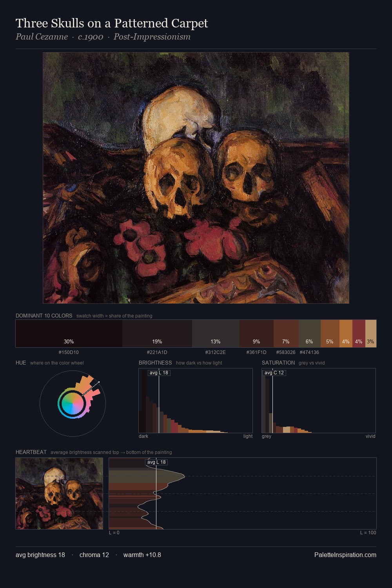The width and height of the screenshot is (392, 588).
Task: Click the title Three Skulls on a Patterned Carpet
Action: click(x=112, y=23)
